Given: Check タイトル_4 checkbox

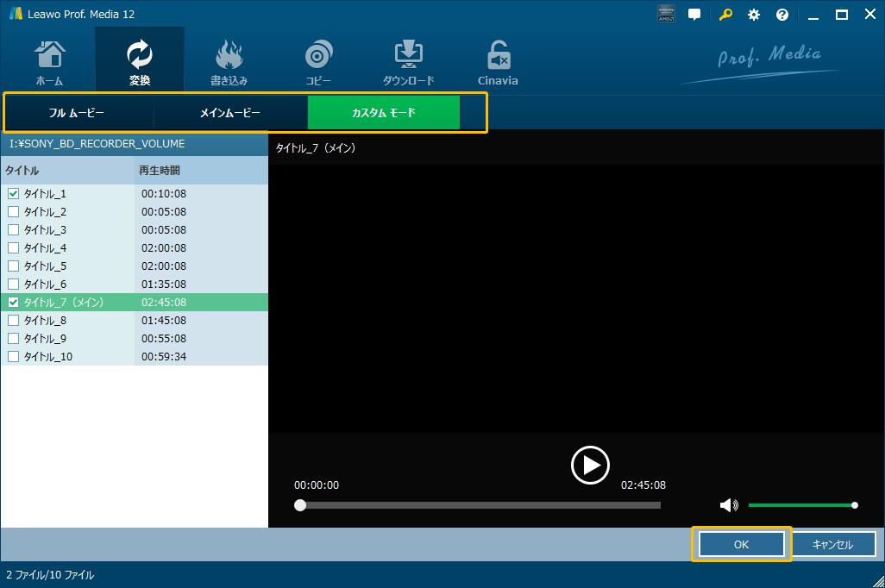Looking at the screenshot, I should point(14,247).
